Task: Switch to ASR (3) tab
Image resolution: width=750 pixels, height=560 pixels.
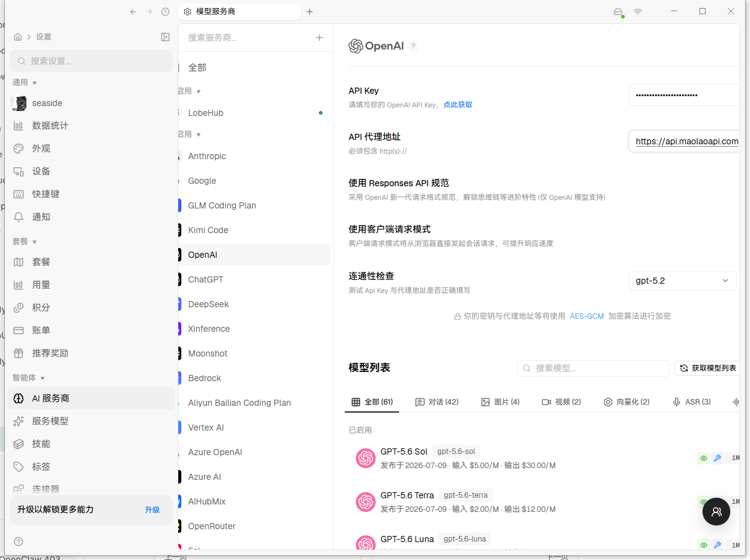Action: (691, 402)
